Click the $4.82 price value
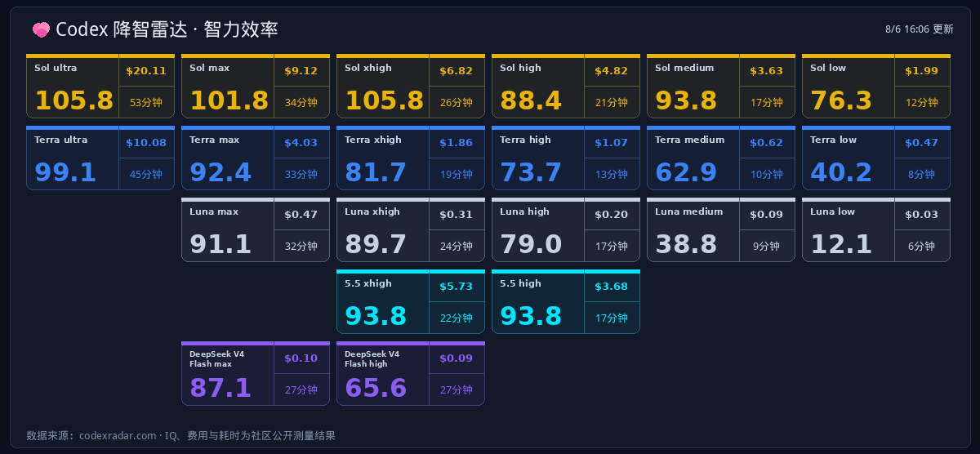980x454 pixels. tap(612, 71)
